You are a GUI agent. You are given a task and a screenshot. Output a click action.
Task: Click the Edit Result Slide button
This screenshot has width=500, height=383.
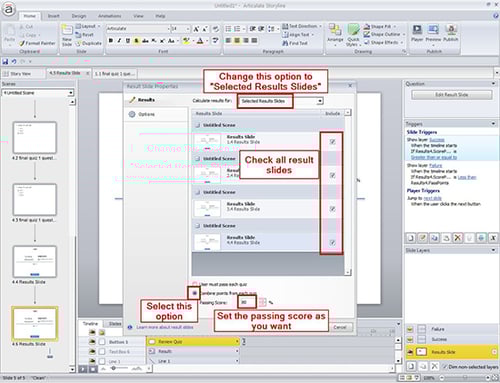452,95
